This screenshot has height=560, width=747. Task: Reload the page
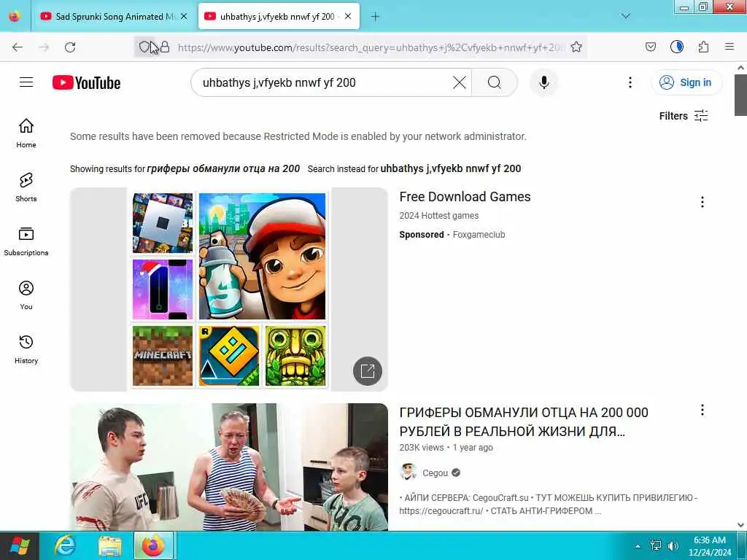70,47
